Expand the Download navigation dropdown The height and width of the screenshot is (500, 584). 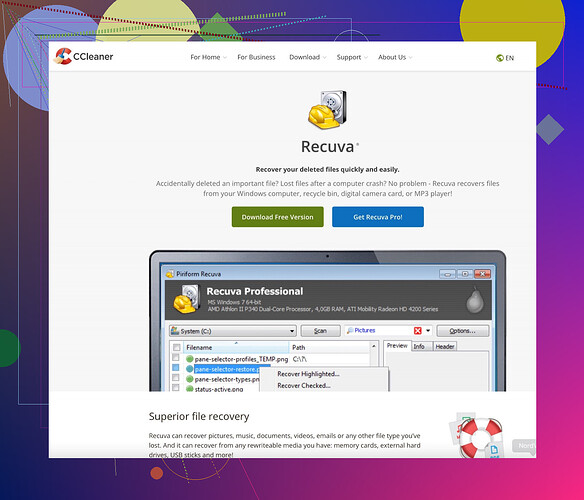[x=308, y=57]
